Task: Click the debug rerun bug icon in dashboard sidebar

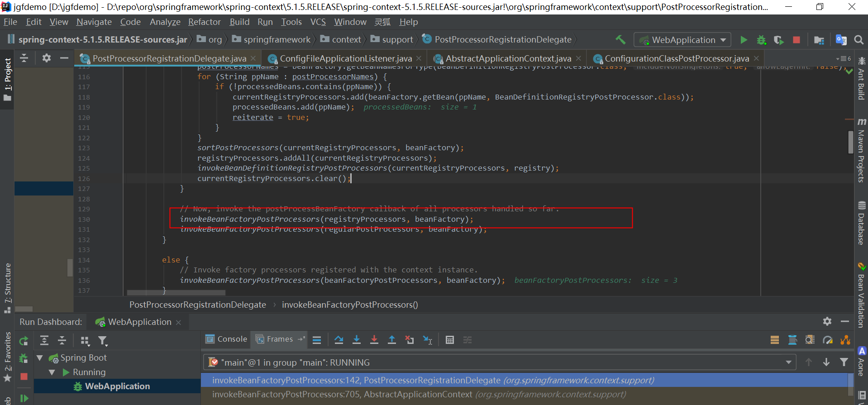Action: (24, 358)
